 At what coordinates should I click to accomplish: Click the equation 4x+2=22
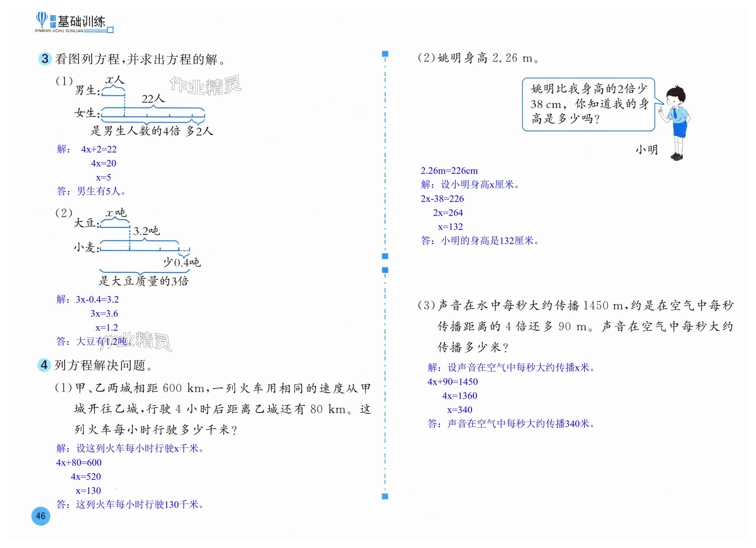click(x=99, y=149)
